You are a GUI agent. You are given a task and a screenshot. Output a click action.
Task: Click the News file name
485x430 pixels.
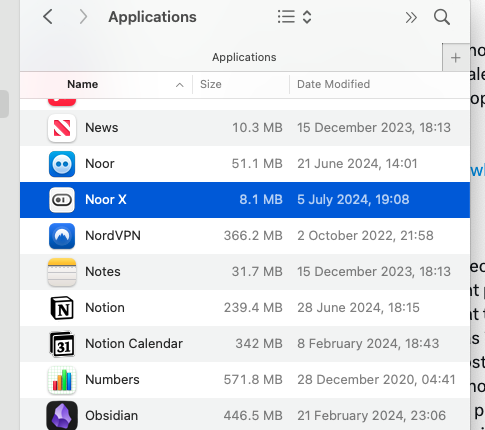tap(102, 128)
